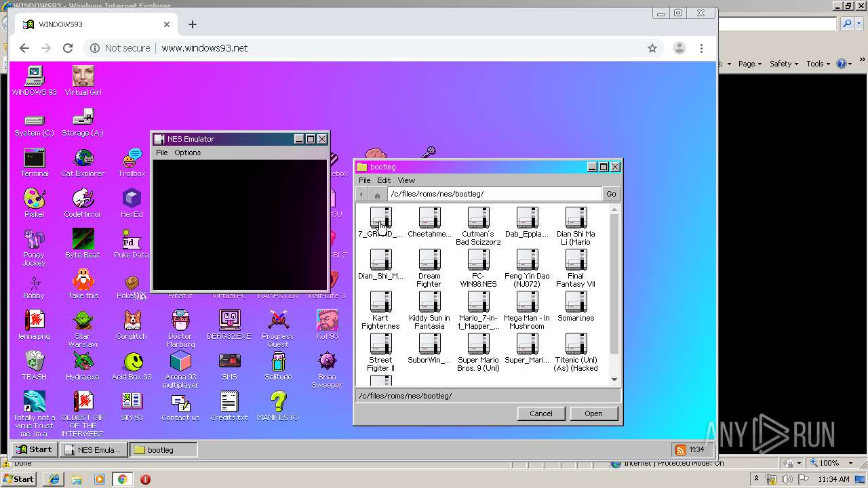
Task: Open DEFRG32.EXE icon
Action: click(229, 325)
